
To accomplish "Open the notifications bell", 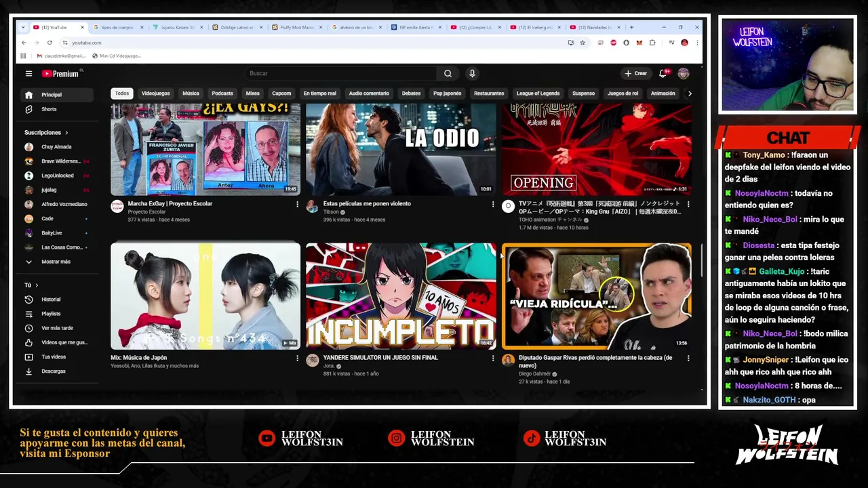I will tap(664, 73).
